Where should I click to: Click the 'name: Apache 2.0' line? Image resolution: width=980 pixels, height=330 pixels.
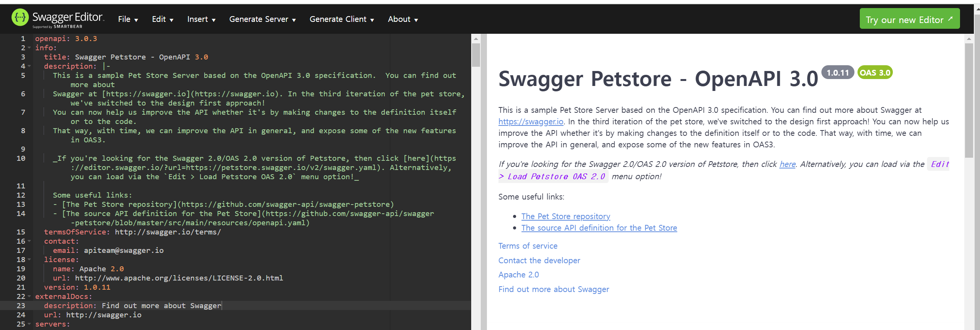tap(88, 269)
